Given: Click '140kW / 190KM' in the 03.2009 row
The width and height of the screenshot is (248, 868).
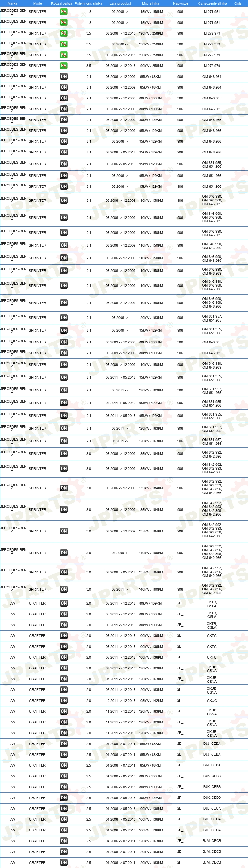Looking at the screenshot, I should (151, 553).
